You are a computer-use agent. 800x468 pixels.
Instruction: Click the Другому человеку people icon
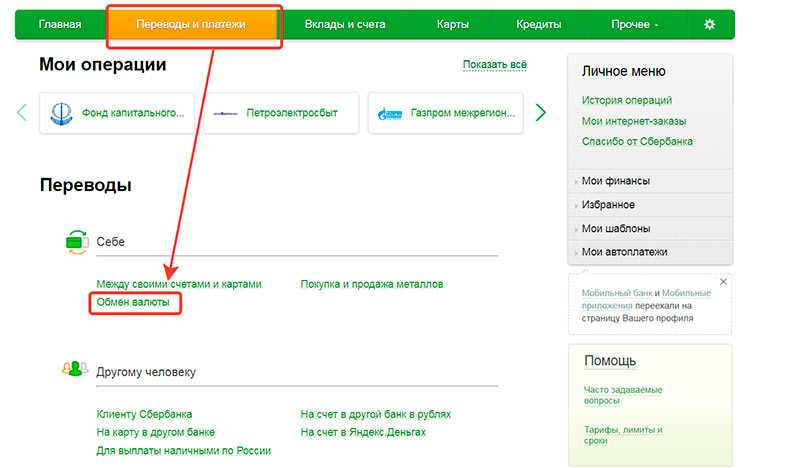tap(75, 368)
